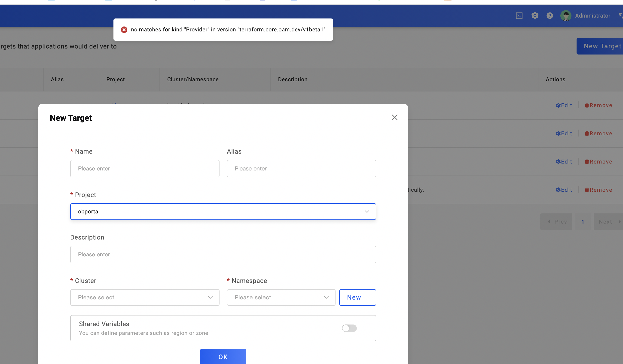Image resolution: width=623 pixels, height=364 pixels.
Task: Toggle Shared Variables off after enabling
Action: point(349,328)
